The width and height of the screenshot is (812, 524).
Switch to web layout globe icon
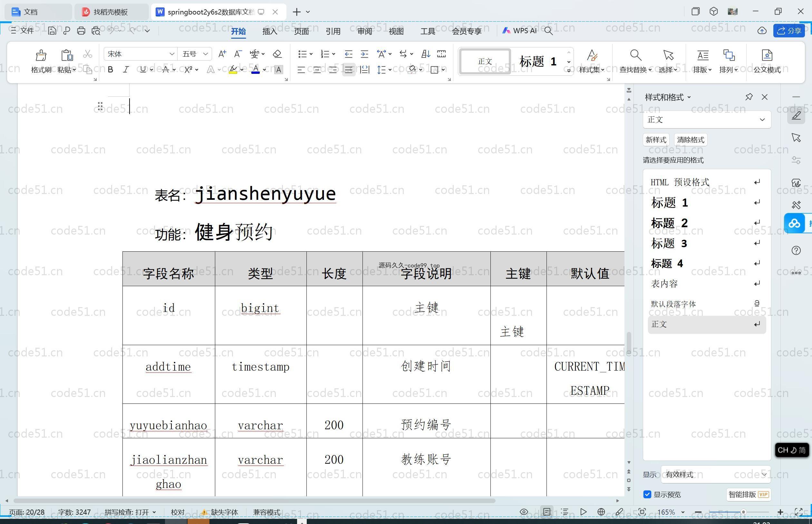point(601,512)
